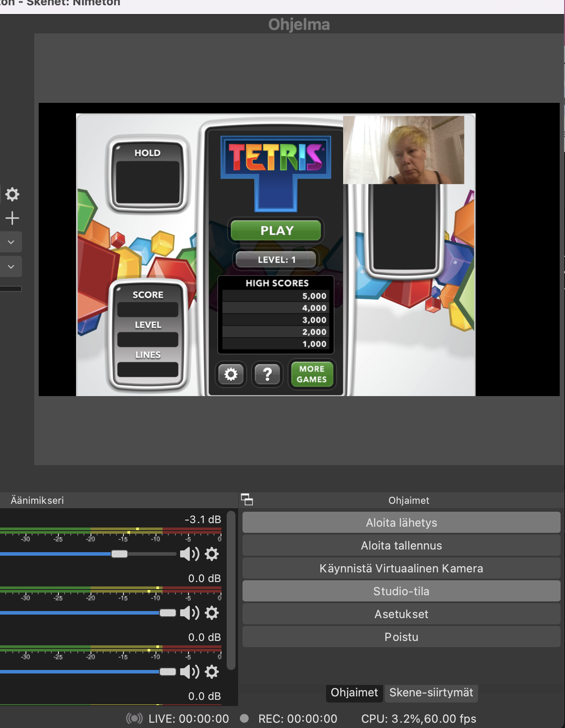Mute the second audio mixer channel speaker
The image size is (565, 728).
(x=189, y=613)
